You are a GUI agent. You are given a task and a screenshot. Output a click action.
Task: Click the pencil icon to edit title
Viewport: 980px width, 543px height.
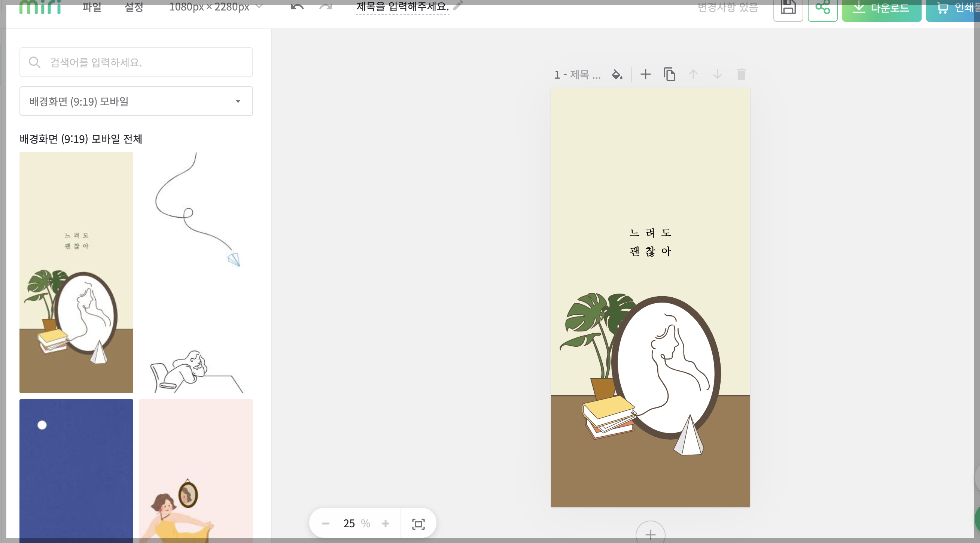click(459, 5)
